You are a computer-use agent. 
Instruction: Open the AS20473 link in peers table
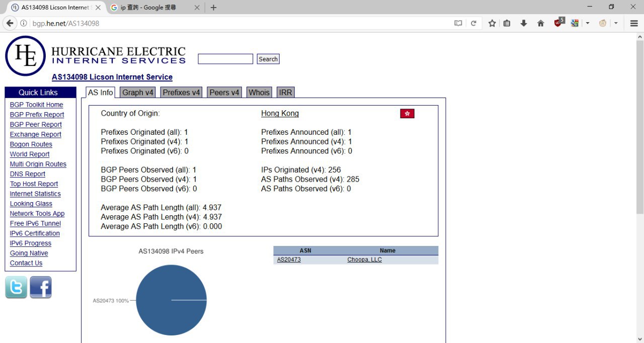(289, 260)
